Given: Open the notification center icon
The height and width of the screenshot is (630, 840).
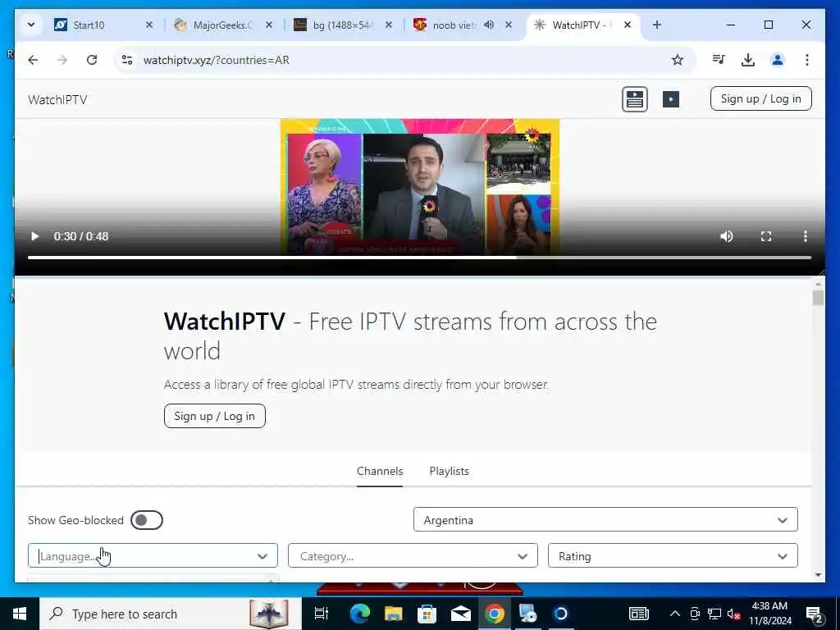Looking at the screenshot, I should pyautogui.click(x=815, y=614).
